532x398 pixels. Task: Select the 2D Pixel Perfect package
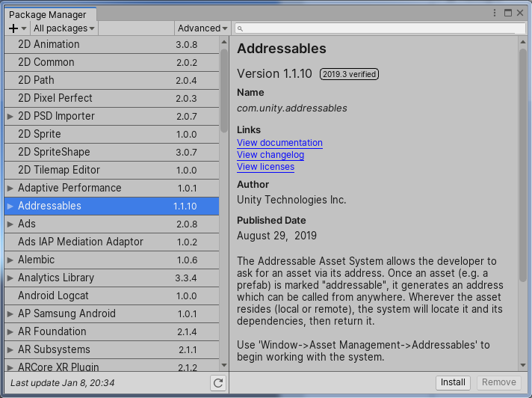point(111,99)
